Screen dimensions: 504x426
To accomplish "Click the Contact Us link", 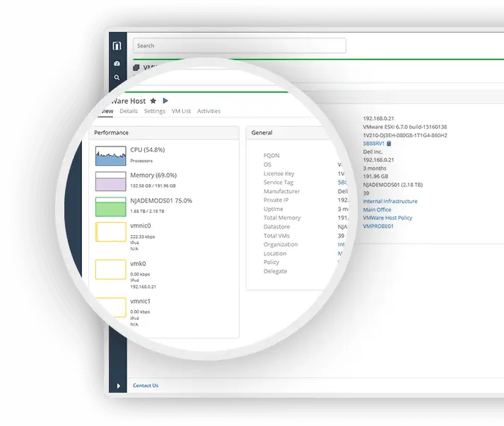I will (146, 386).
